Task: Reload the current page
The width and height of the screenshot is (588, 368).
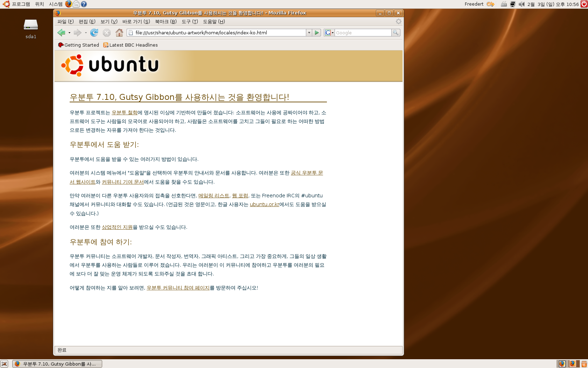Action: (94, 33)
